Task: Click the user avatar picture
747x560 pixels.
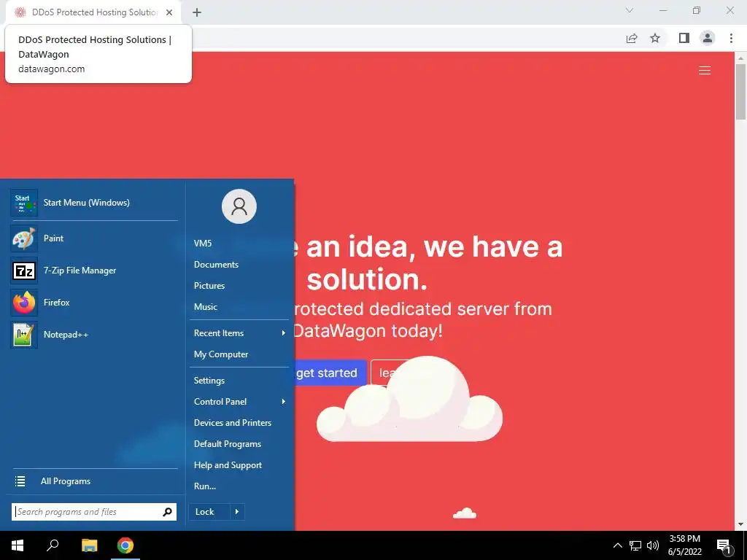Action: click(x=239, y=206)
